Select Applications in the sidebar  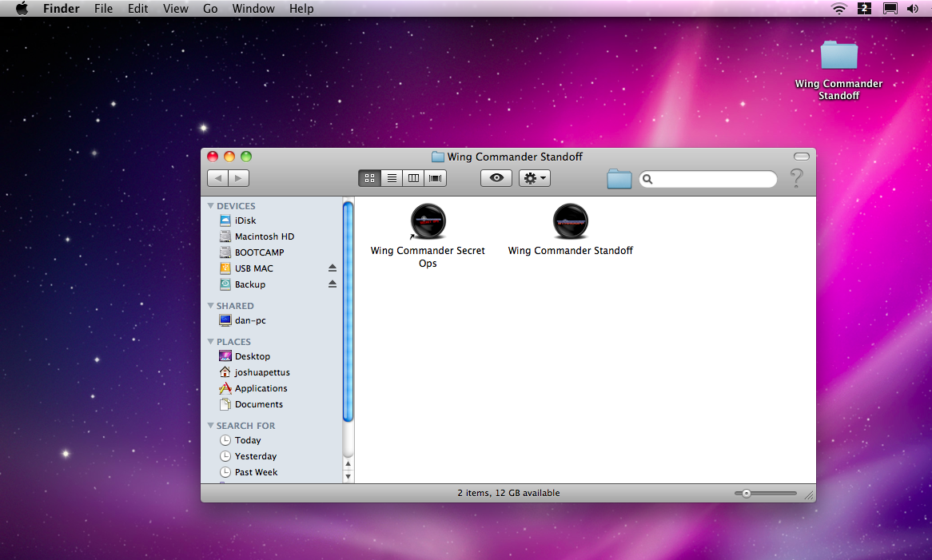coord(261,388)
